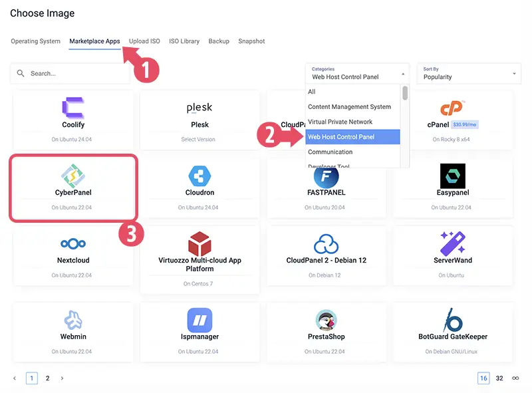The image size is (532, 393).
Task: Pick the ServerWand magic wand icon
Action: 453,243
